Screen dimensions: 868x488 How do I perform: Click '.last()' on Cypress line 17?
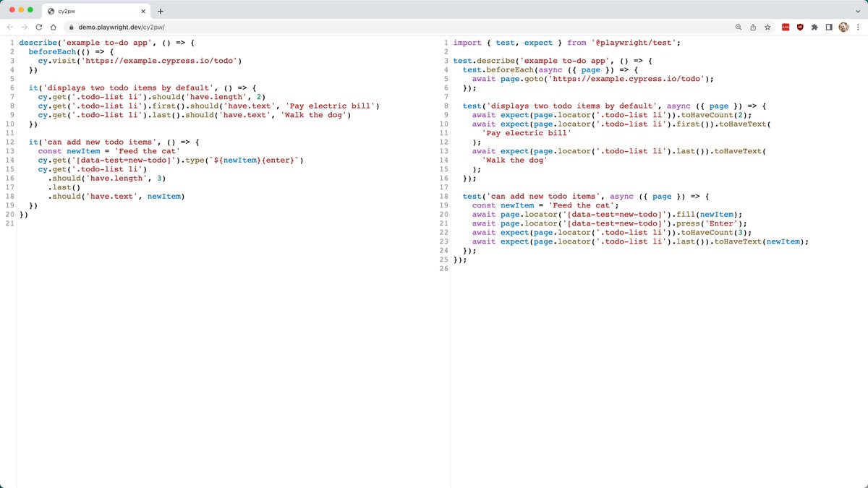click(x=63, y=187)
